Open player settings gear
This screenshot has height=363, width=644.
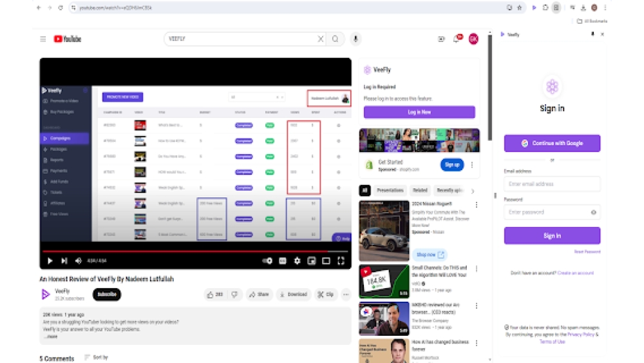pos(297,260)
